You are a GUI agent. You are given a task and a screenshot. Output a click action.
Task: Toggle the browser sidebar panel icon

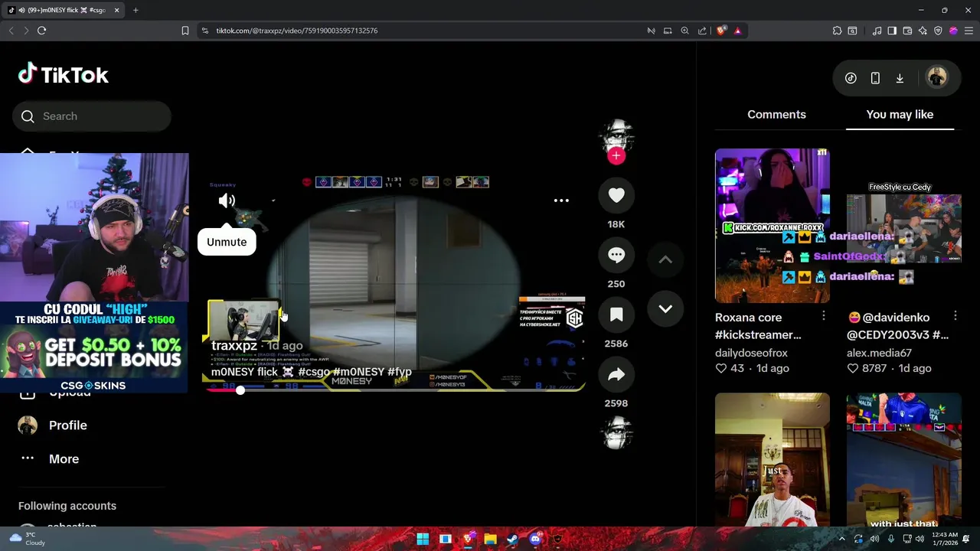pyautogui.click(x=892, y=31)
